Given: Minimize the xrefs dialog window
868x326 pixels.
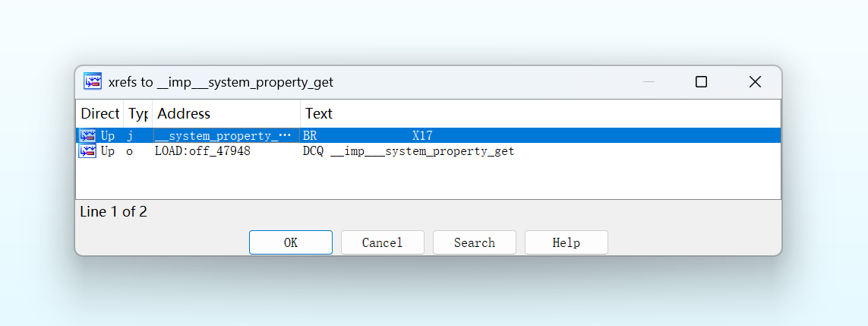Looking at the screenshot, I should click(649, 82).
